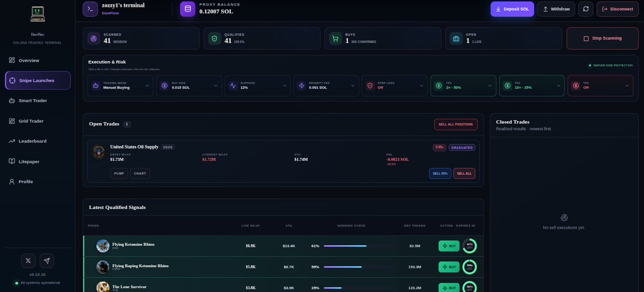This screenshot has width=644, height=292.
Task: Buy Flying Raping Ketamine Rhino token
Action: [x=449, y=266]
